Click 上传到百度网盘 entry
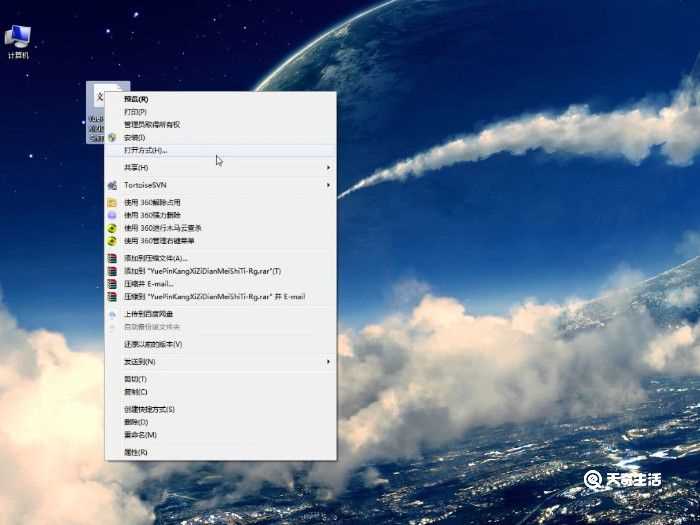Image resolution: width=700 pixels, height=525 pixels. (x=221, y=314)
